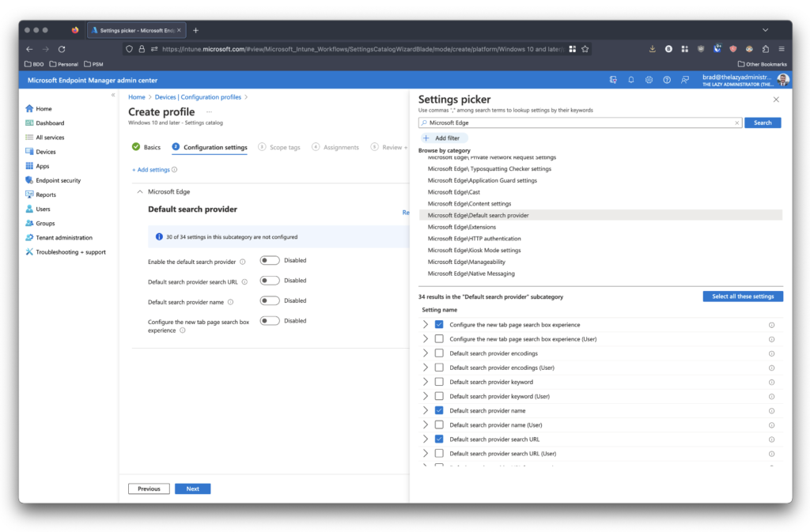Expand Default search provider encodings (User) row
The image size is (810, 532).
coord(425,368)
